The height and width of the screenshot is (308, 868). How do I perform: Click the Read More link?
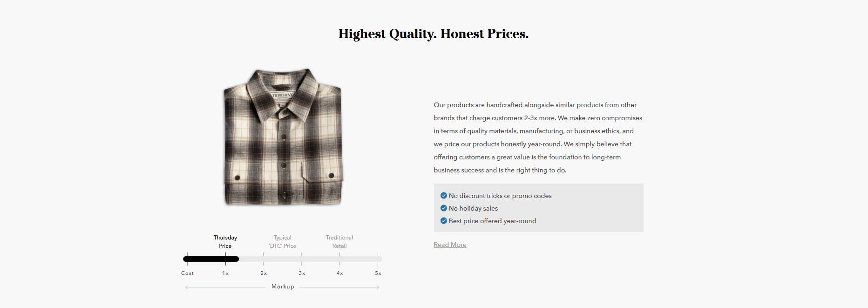pos(450,245)
